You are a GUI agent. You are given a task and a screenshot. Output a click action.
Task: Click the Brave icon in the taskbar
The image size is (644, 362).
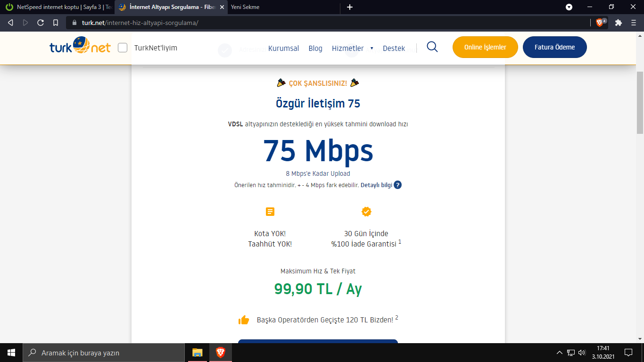coord(220,353)
